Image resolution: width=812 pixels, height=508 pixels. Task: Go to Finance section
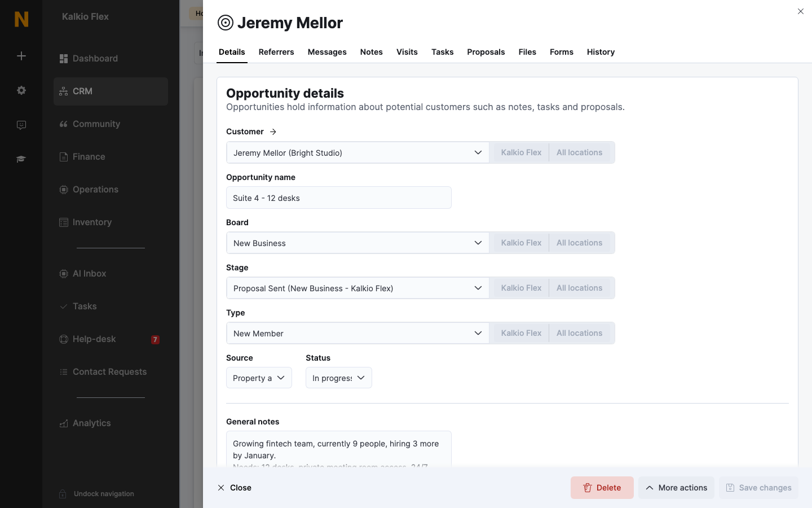pyautogui.click(x=111, y=157)
